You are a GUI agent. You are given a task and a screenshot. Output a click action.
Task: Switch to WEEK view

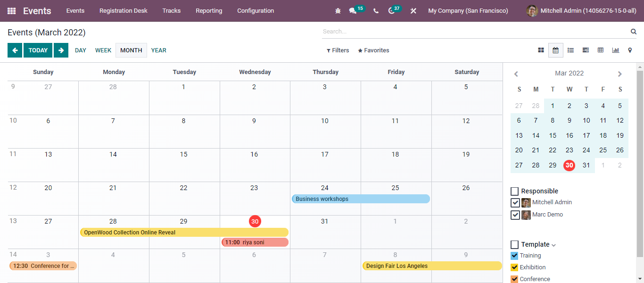(103, 50)
